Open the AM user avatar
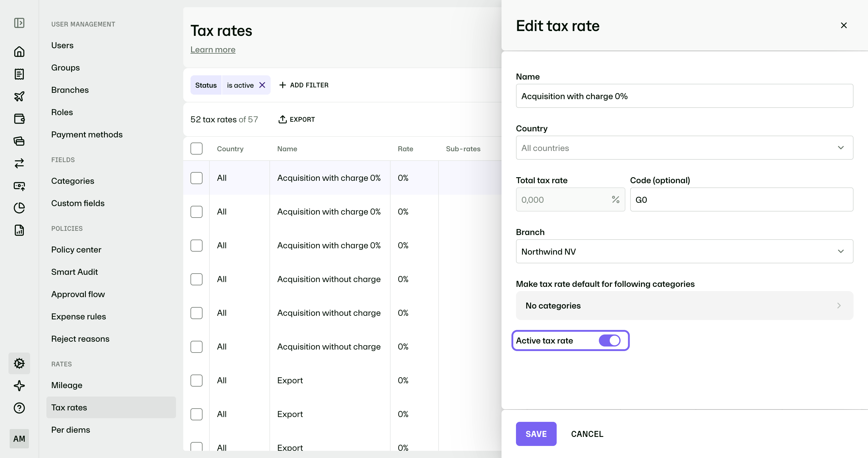The height and width of the screenshot is (458, 868). pos(19,438)
